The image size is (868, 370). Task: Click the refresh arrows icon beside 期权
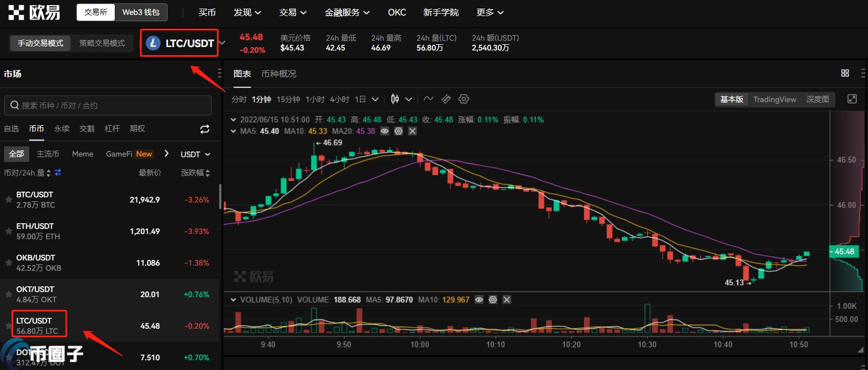pos(205,129)
